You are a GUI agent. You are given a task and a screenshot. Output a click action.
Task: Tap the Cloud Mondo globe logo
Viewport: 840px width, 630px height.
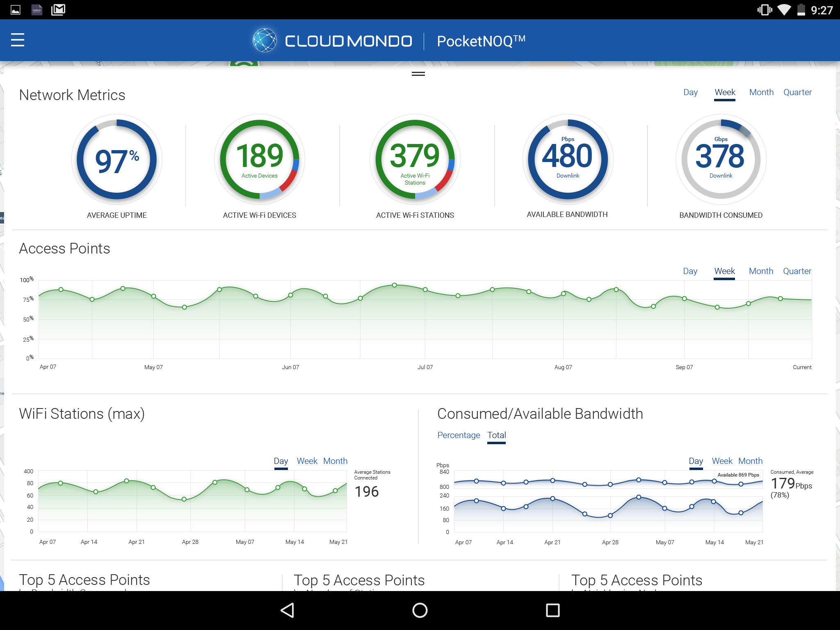pos(265,40)
